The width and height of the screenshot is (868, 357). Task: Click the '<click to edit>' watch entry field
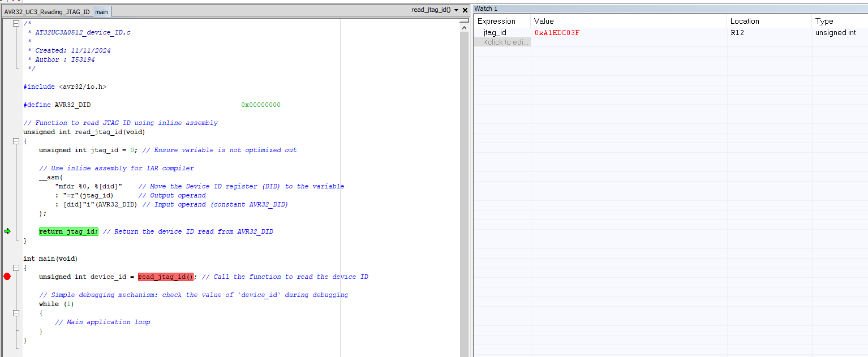502,42
